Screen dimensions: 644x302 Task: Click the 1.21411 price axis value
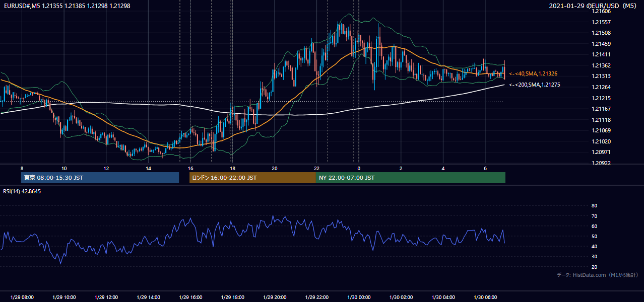click(602, 55)
